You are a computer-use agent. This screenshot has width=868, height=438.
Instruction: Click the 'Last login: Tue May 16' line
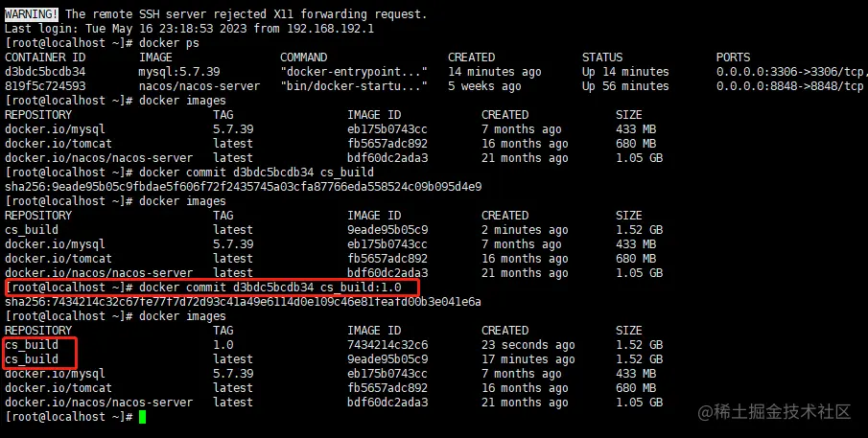click(189, 29)
